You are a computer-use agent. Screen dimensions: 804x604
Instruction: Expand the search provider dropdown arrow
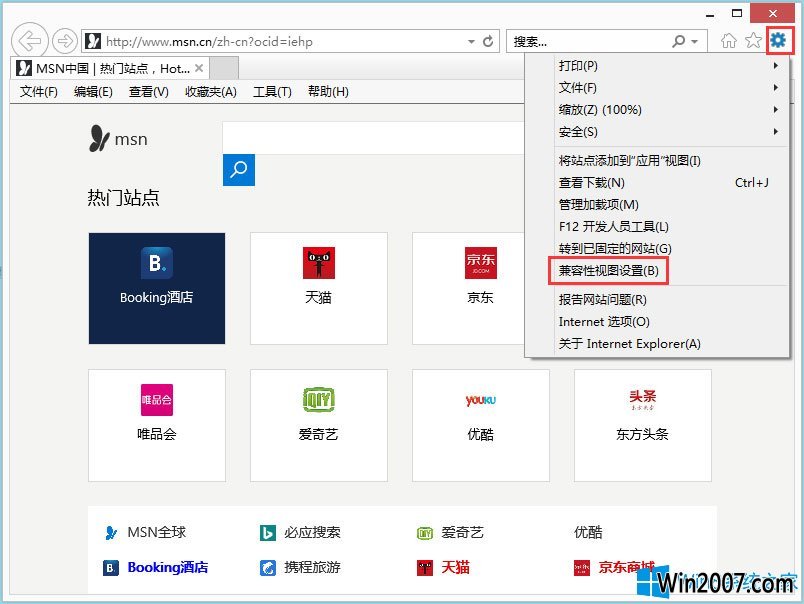[694, 42]
